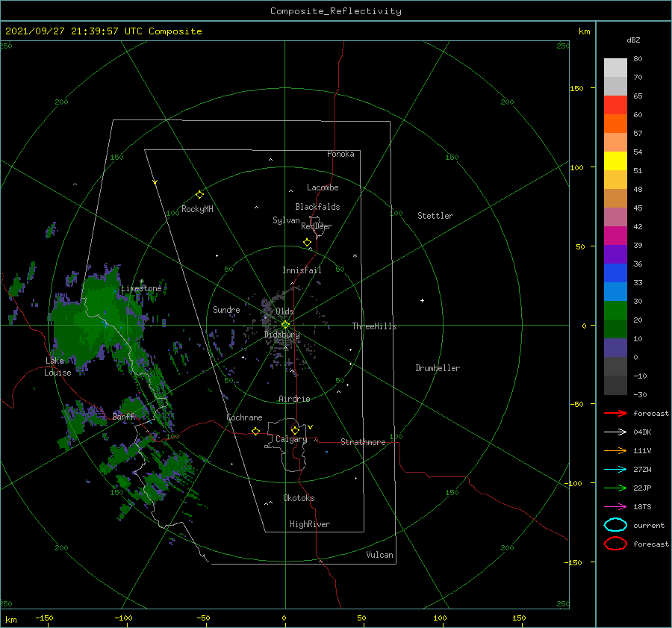This screenshot has height=628, width=672.
Task: Click the Ponoka city label
Action: coord(340,154)
